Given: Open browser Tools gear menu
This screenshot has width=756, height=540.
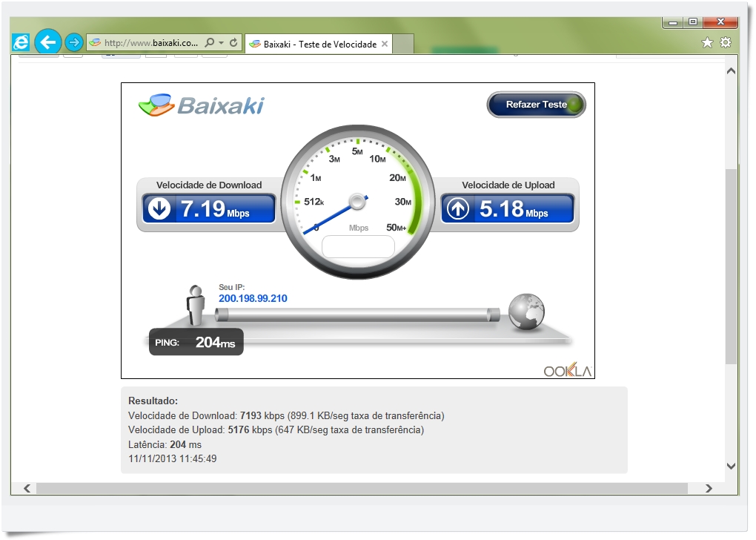Looking at the screenshot, I should click(726, 42).
